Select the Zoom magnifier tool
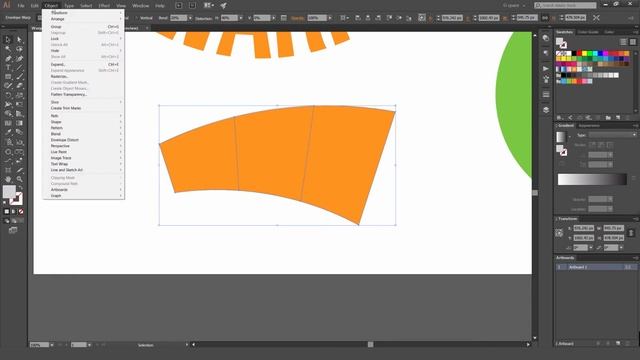This screenshot has width=640, height=360. [x=19, y=179]
